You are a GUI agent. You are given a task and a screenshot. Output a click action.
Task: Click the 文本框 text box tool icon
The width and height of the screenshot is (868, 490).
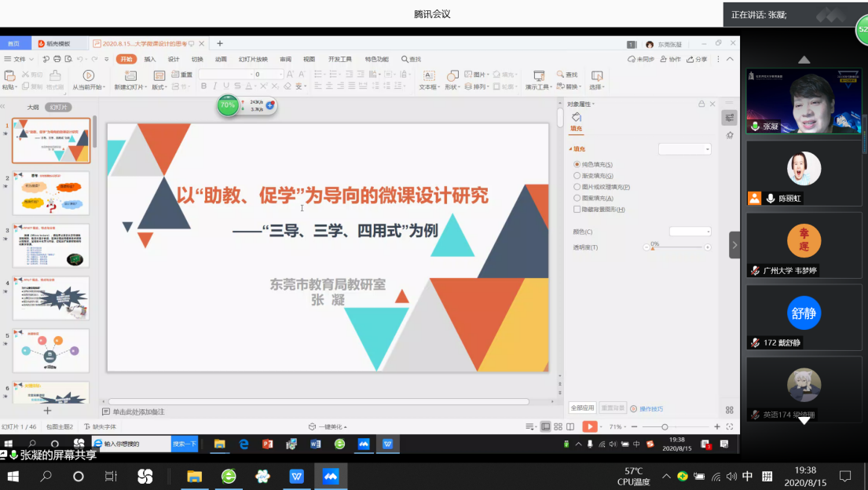[x=429, y=75]
